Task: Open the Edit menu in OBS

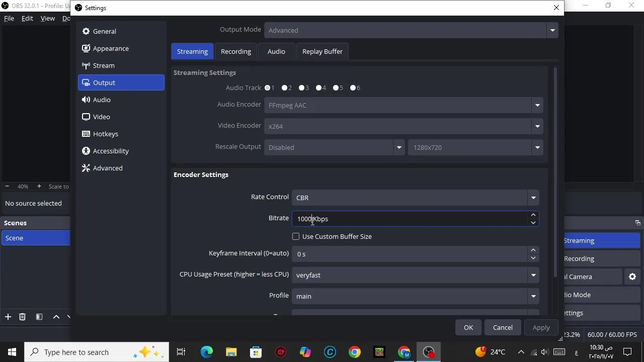Action: coord(27,18)
